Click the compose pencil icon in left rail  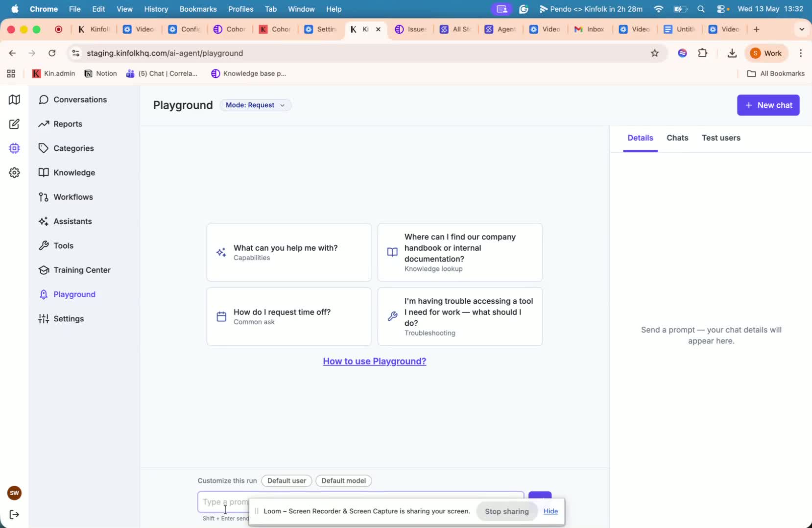point(14,124)
